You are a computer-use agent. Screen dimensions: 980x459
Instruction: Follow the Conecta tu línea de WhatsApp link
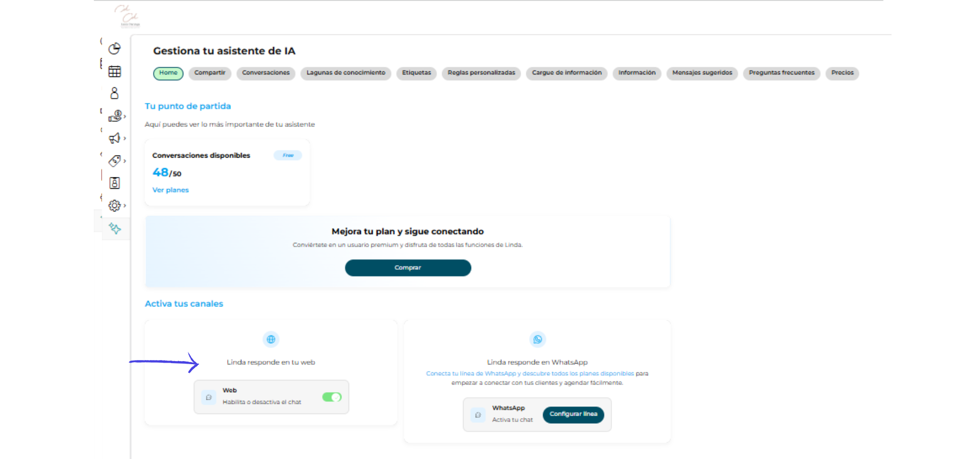(x=529, y=373)
